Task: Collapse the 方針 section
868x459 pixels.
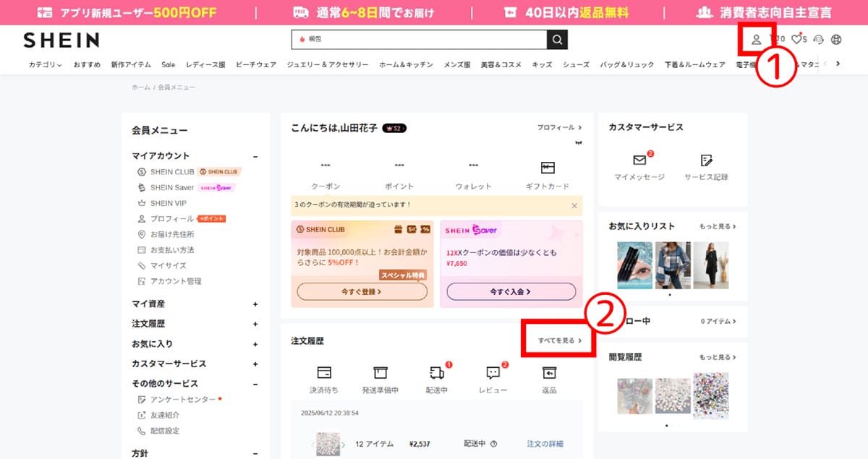Action: pyautogui.click(x=255, y=454)
